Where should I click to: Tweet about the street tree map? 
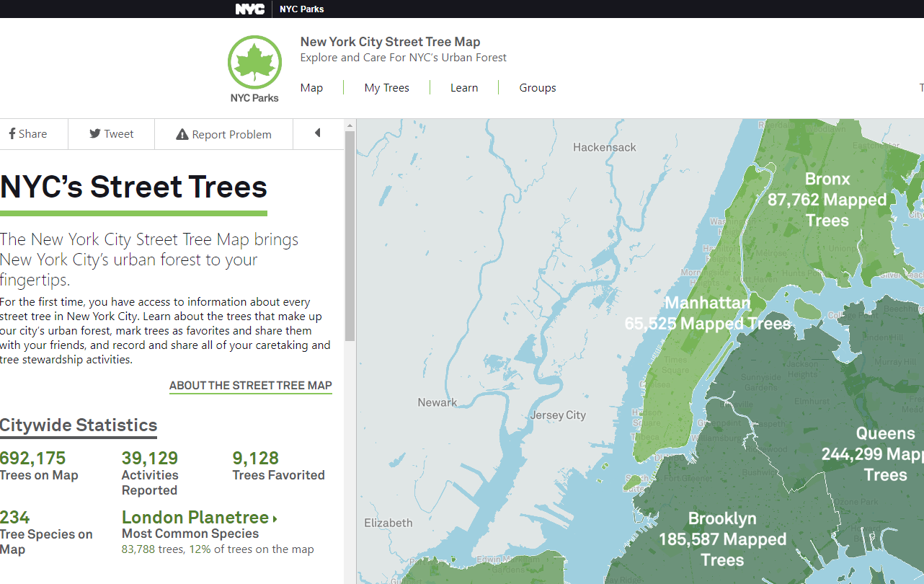click(112, 134)
